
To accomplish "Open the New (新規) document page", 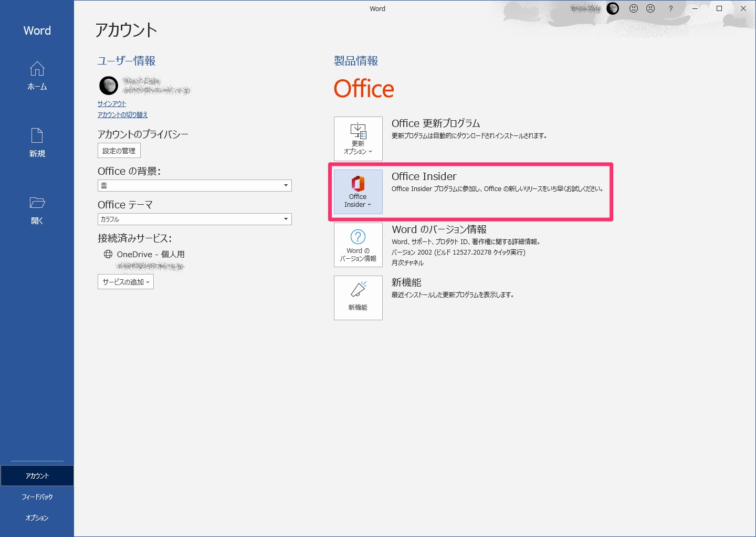I will [37, 143].
